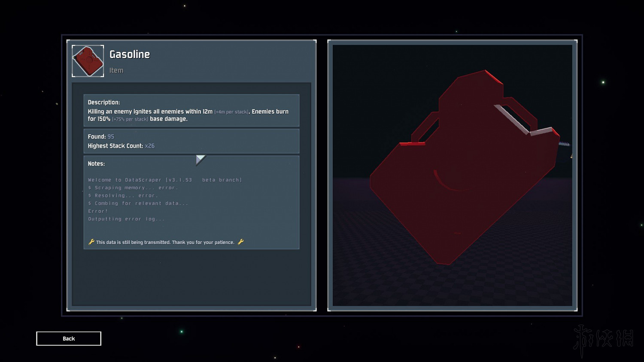The width and height of the screenshot is (644, 362).
Task: Click the right wrench icon in Notes
Action: coord(240,242)
